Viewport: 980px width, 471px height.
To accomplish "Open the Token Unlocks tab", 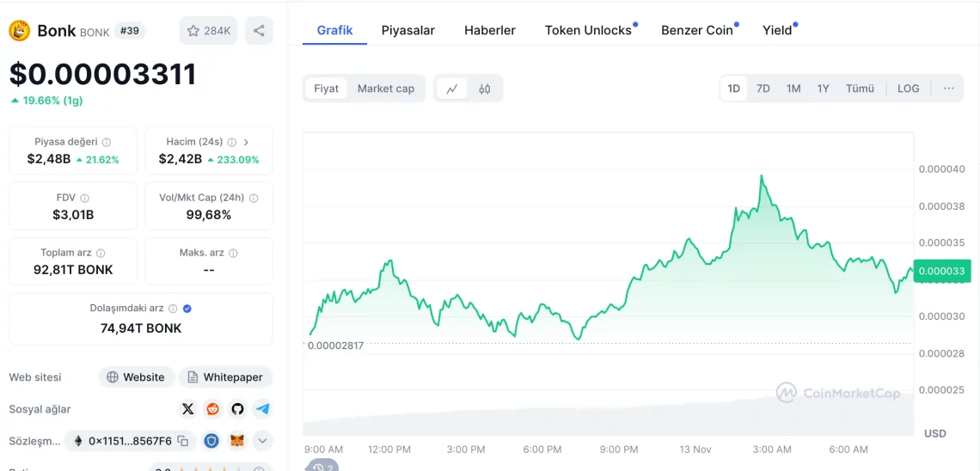I will 588,30.
